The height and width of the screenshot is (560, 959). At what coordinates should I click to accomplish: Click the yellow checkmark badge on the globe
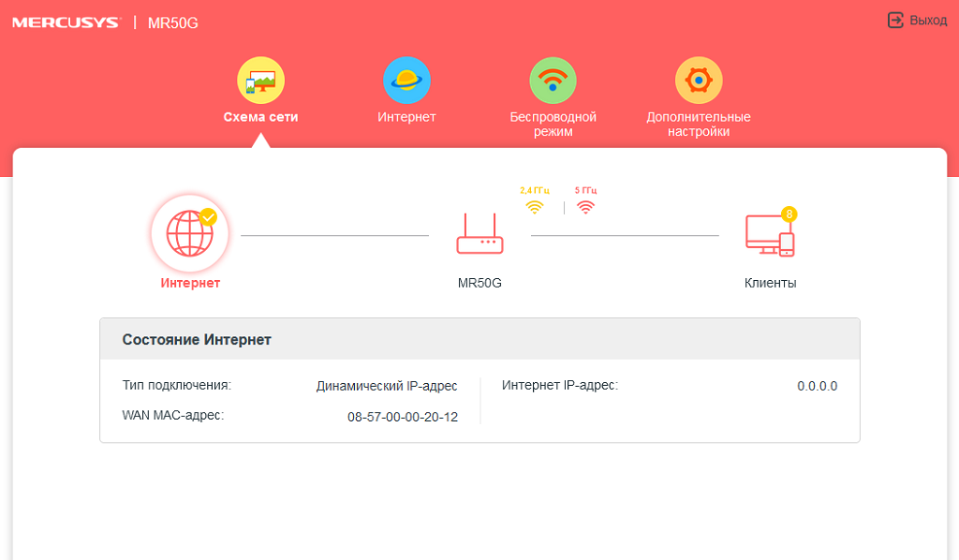pos(208,216)
